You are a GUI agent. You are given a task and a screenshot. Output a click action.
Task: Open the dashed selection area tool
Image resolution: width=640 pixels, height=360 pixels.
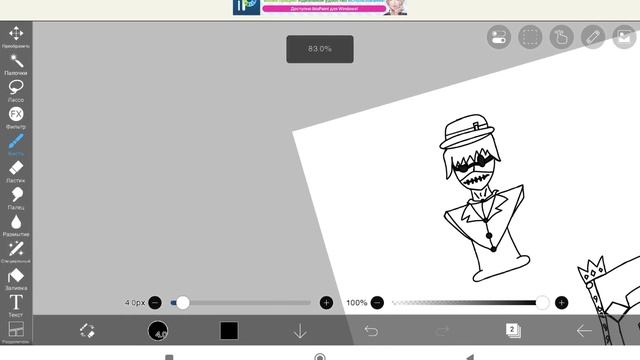(x=530, y=37)
